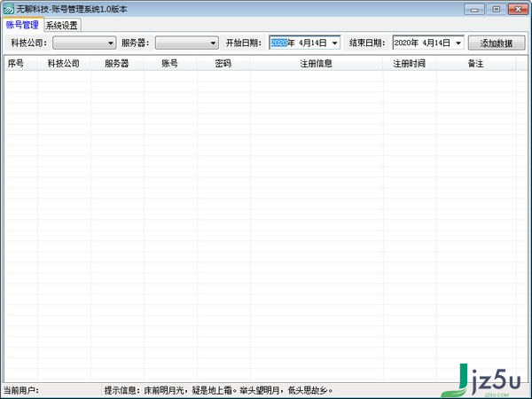
Task: Click the 添加数据 button
Action: pos(497,43)
